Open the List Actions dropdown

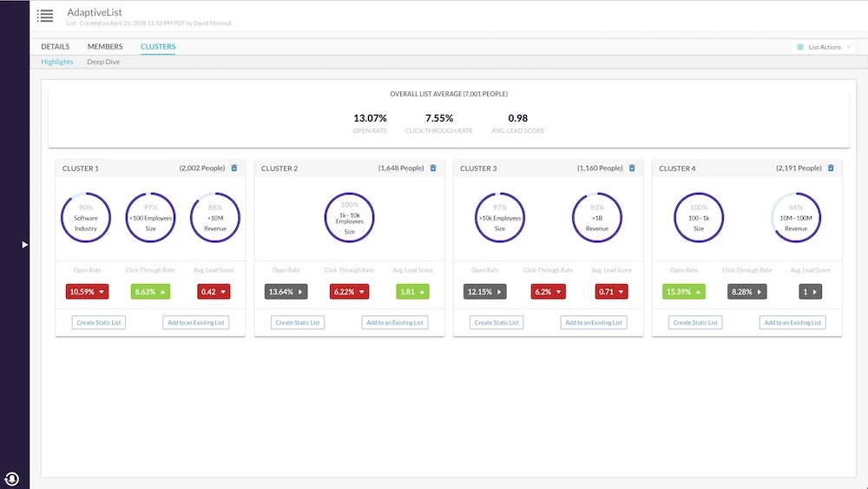pos(823,47)
